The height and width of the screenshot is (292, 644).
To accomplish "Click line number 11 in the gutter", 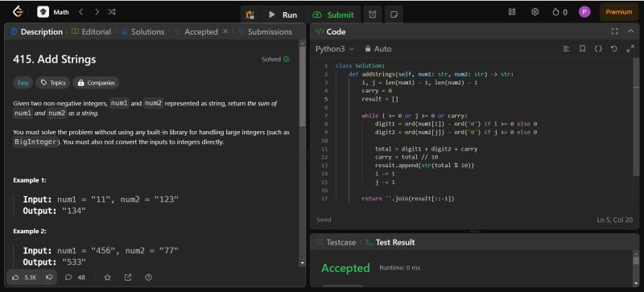I will click(x=325, y=149).
